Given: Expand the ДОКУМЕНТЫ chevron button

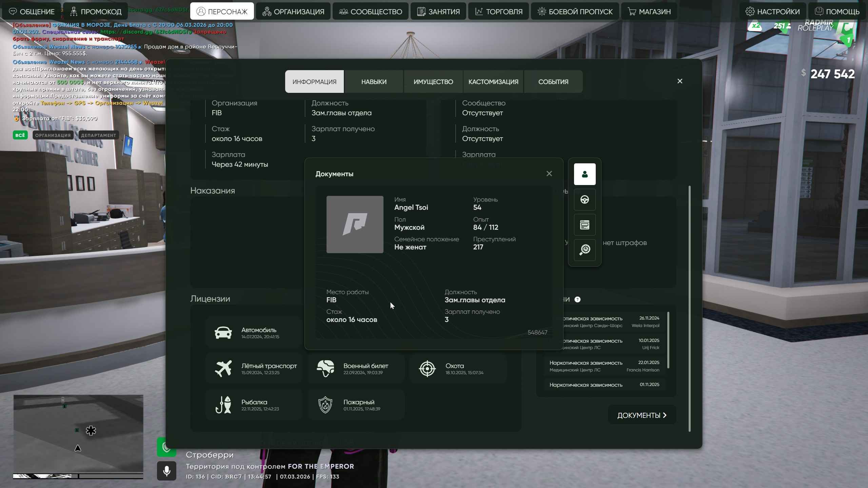Looking at the screenshot, I should tap(642, 415).
